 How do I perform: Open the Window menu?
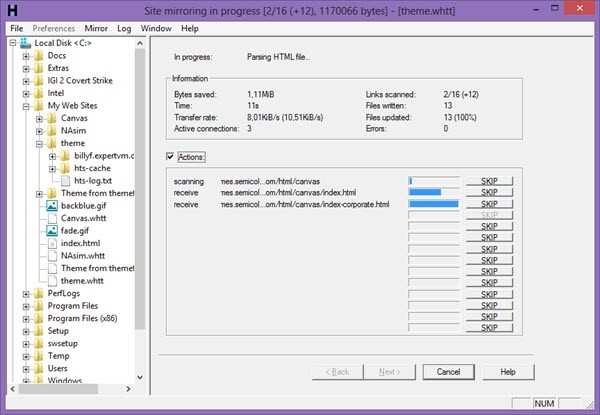click(156, 28)
